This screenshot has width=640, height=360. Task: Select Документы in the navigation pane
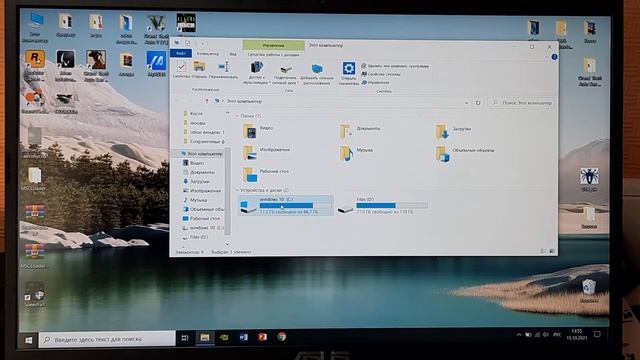click(x=198, y=172)
